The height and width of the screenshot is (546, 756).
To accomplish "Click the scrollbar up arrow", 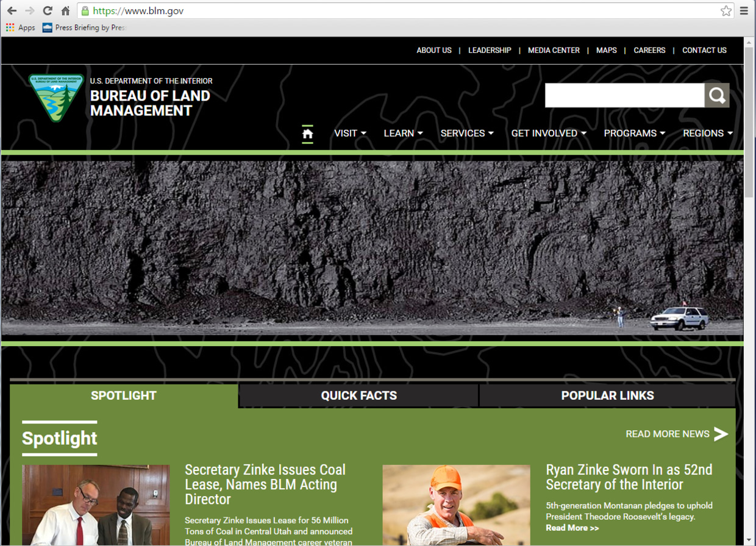I will [749, 42].
